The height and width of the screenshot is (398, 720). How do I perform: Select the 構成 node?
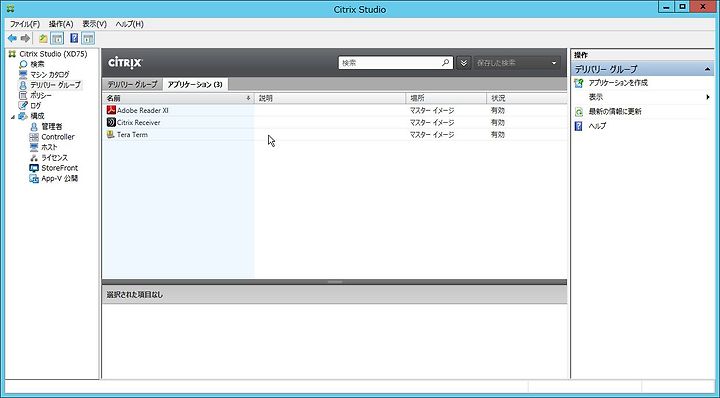(37, 116)
